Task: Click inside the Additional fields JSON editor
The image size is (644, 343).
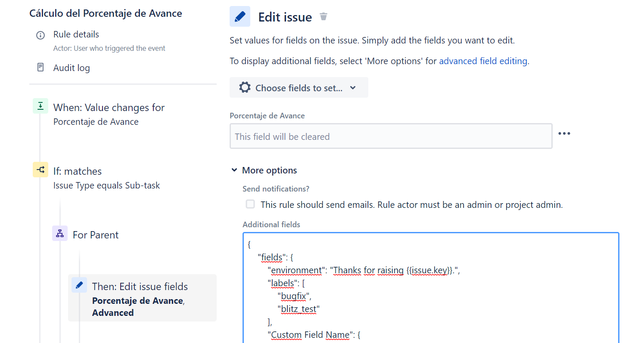Action: tap(431, 288)
